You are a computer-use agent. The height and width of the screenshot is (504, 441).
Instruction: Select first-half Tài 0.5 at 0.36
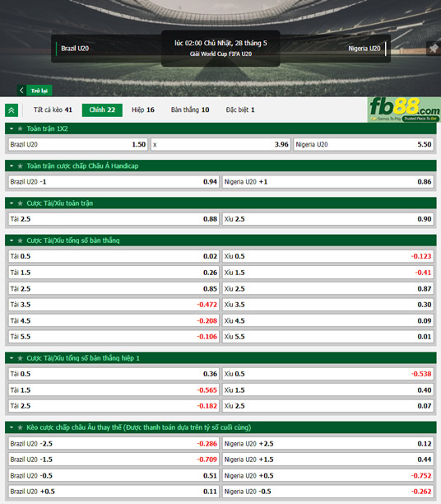coord(114,374)
